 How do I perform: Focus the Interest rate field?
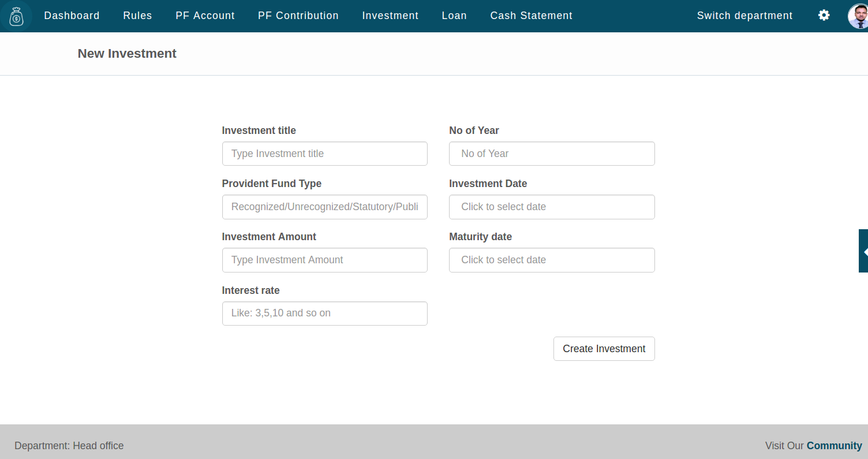point(324,313)
